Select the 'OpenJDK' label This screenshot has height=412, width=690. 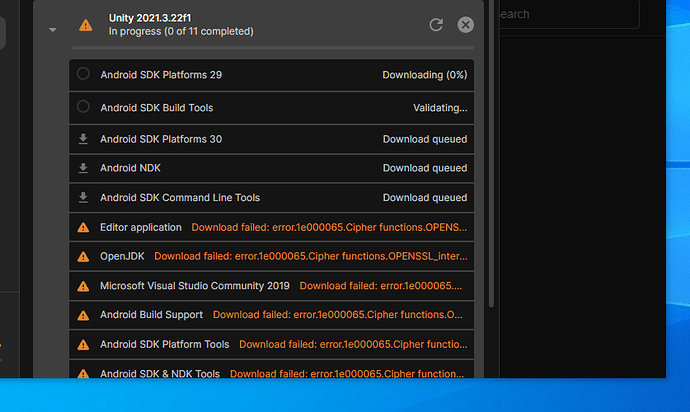click(x=122, y=257)
